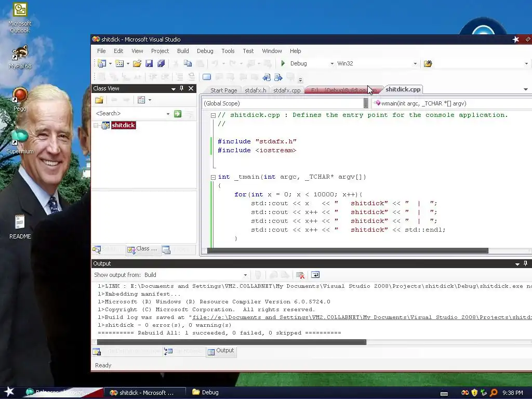Open the Call Browser tab icon

click(x=168, y=352)
